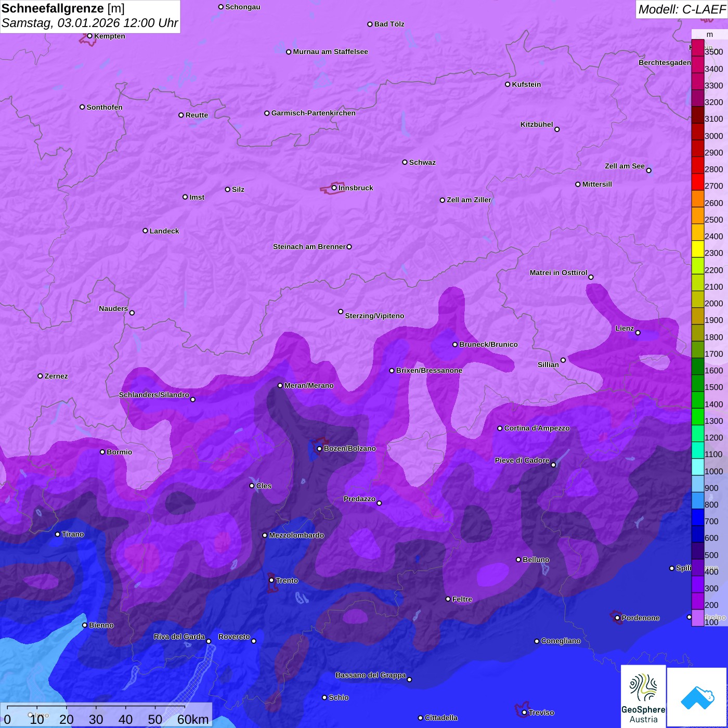Click the 'Kitzbühel' label
Screen dimensions: 728x728
[537, 124]
